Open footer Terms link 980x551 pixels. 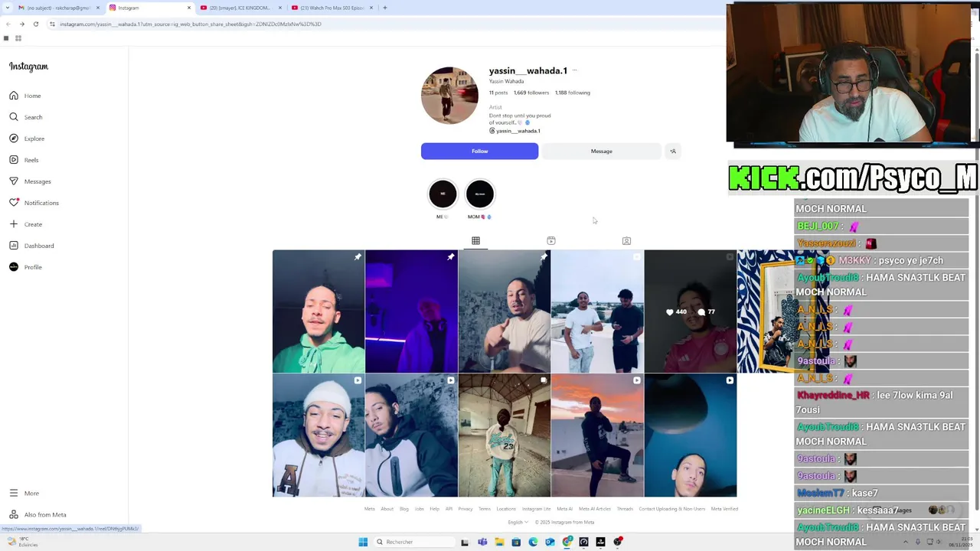click(485, 509)
